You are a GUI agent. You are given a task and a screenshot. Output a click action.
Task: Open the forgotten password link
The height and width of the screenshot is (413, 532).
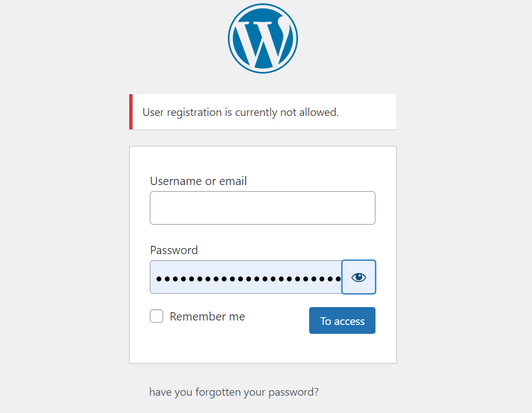[234, 392]
